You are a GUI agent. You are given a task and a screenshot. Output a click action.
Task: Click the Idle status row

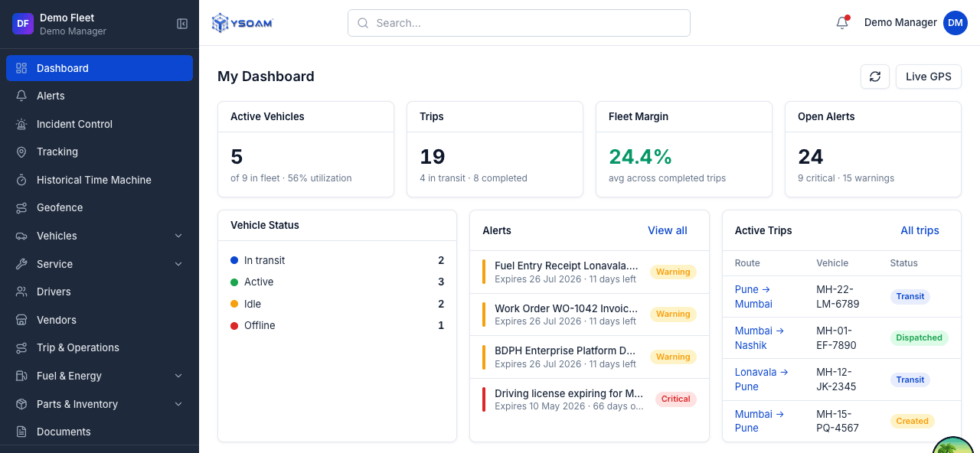337,304
